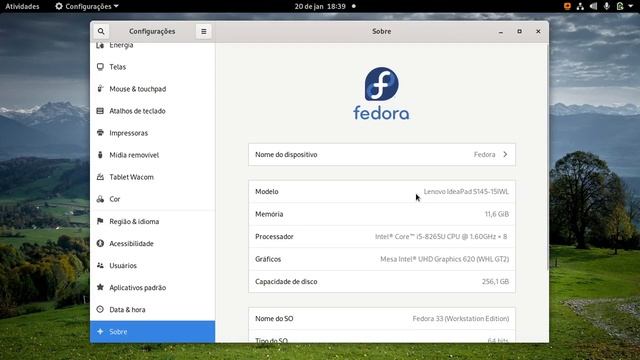The height and width of the screenshot is (360, 640).
Task: Minimize the Settings window
Action: 501,31
